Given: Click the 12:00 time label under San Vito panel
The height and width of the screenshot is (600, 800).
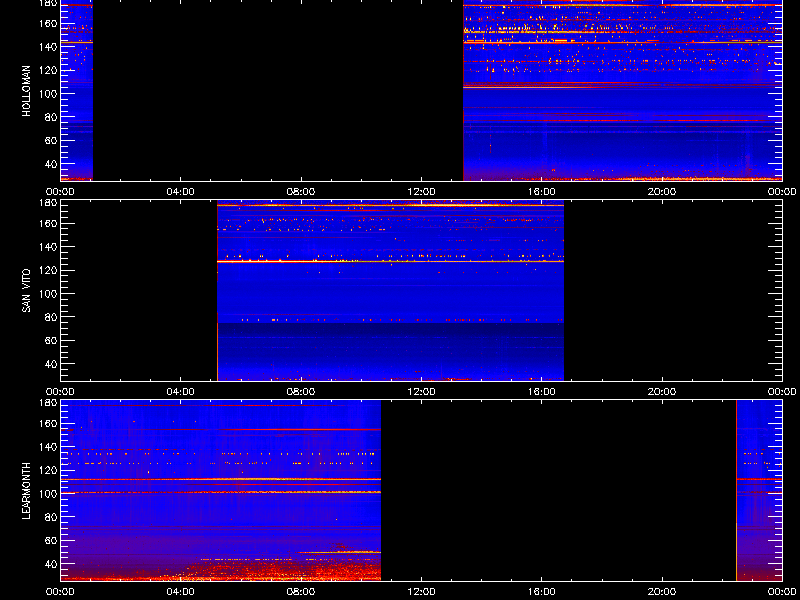Looking at the screenshot, I should click(x=421, y=392).
